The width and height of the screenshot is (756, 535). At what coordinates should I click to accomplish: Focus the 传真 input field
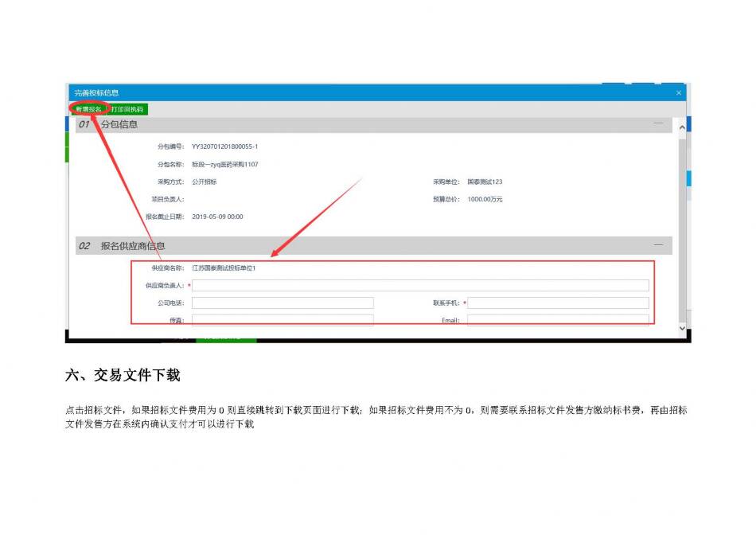click(283, 320)
